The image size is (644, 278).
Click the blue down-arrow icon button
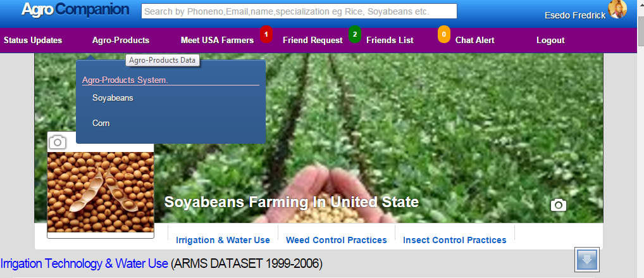[587, 260]
